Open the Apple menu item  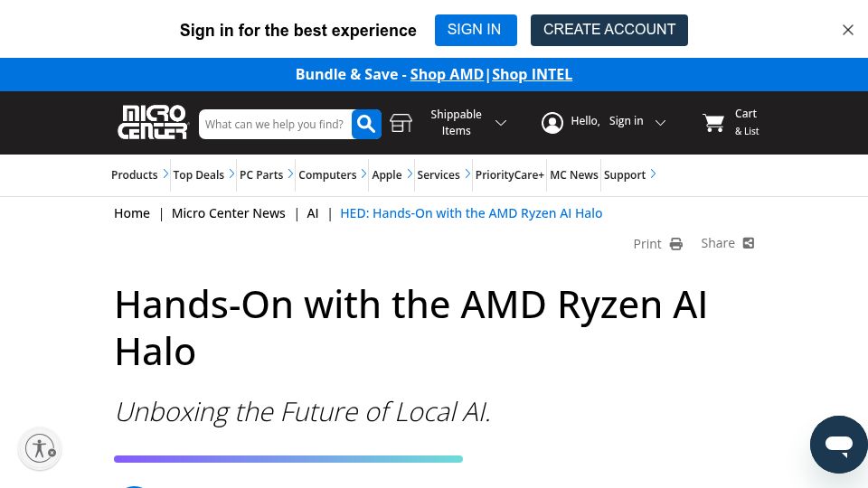pyautogui.click(x=386, y=174)
